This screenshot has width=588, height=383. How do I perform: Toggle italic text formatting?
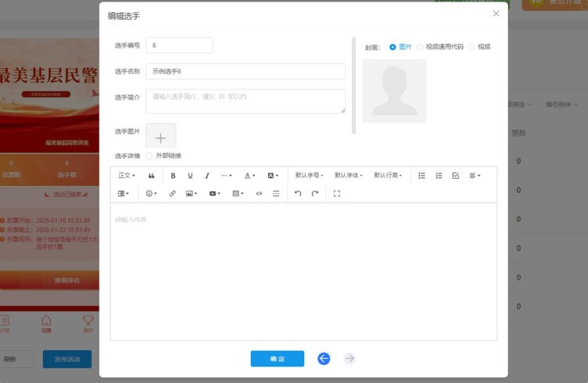[x=207, y=176]
